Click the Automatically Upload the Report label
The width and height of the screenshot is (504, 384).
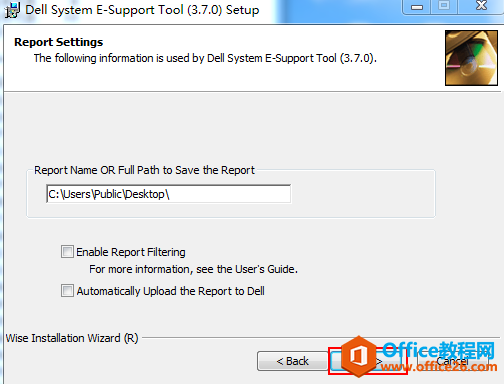(x=170, y=291)
